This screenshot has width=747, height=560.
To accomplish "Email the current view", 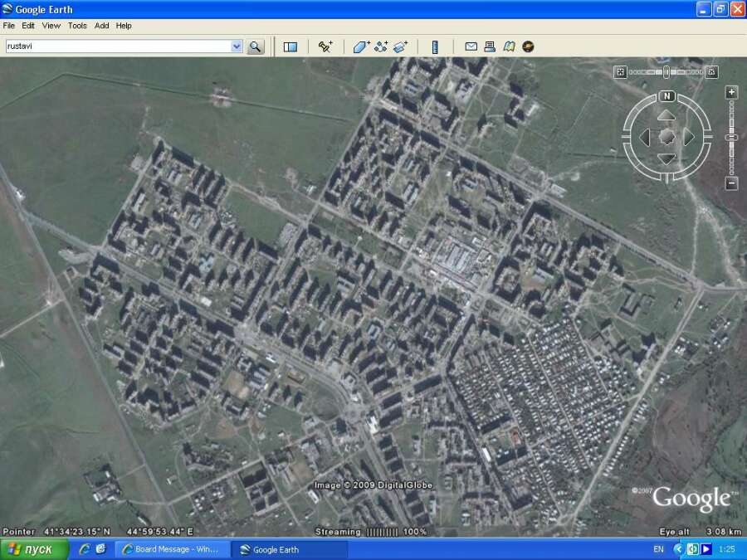I will tap(471, 46).
